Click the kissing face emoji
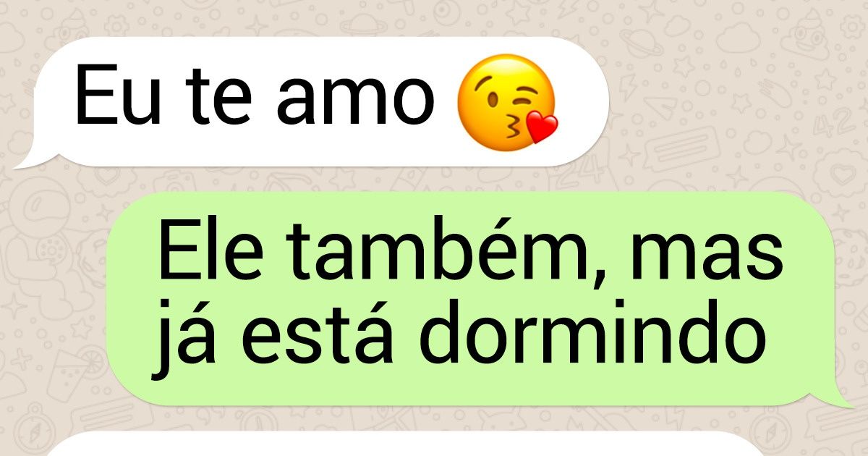 tap(506, 102)
